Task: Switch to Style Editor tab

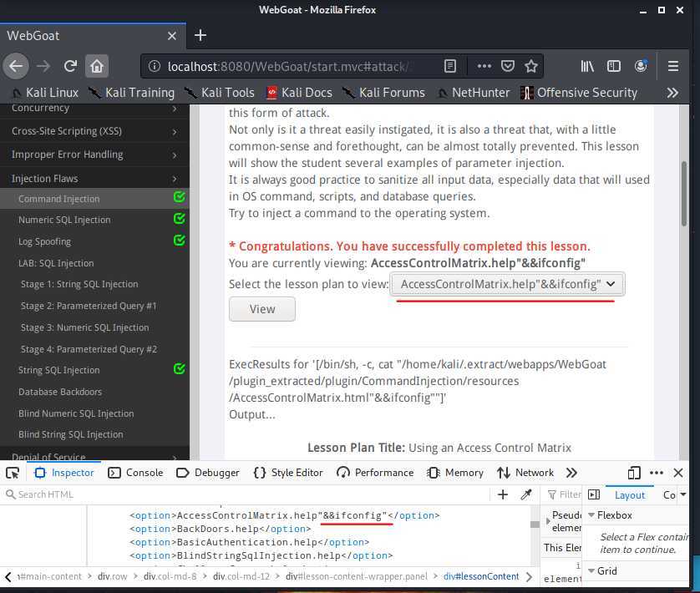Action: 288,473
